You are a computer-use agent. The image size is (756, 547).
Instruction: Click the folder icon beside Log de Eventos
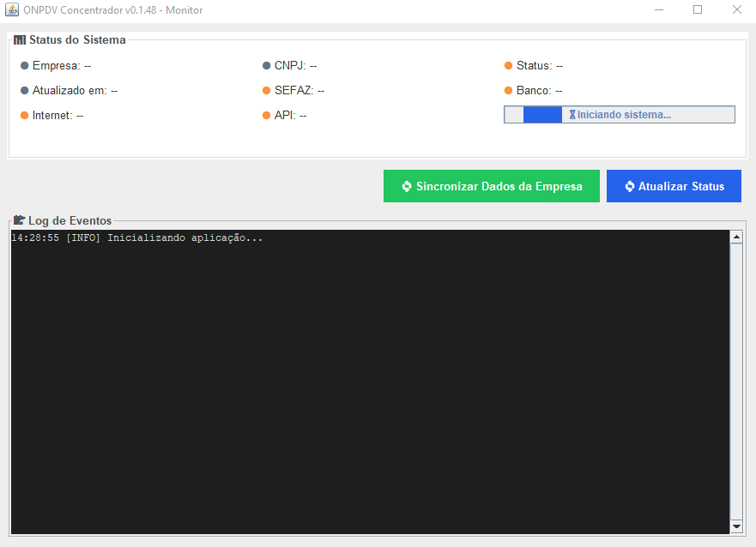click(x=20, y=220)
